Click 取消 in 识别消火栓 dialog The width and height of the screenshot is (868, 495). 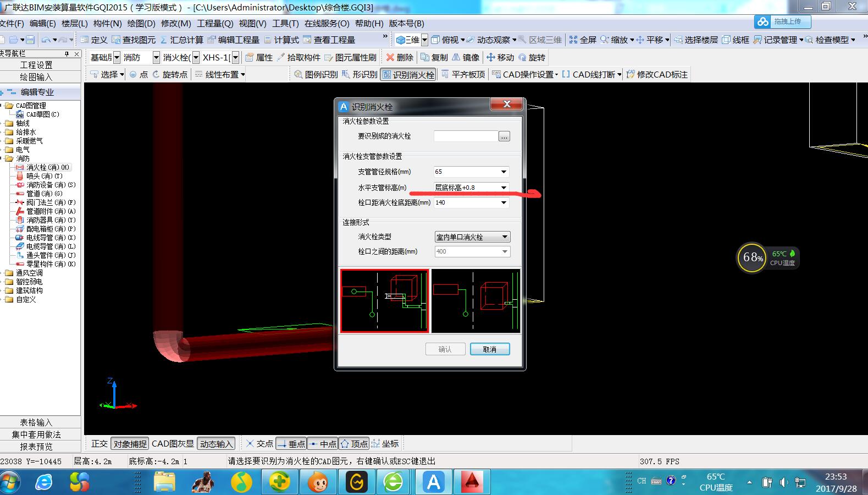490,349
